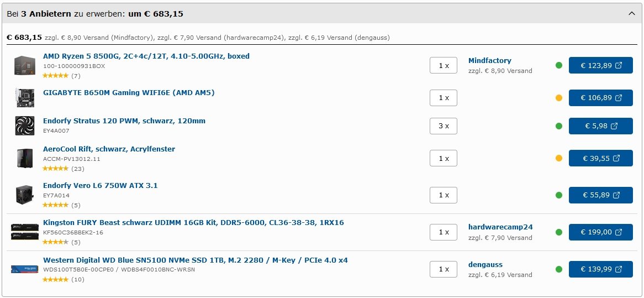Image resolution: width=644 pixels, height=298 pixels.
Task: Click the bold € 683,15 total summary line
Action: click(x=24, y=38)
